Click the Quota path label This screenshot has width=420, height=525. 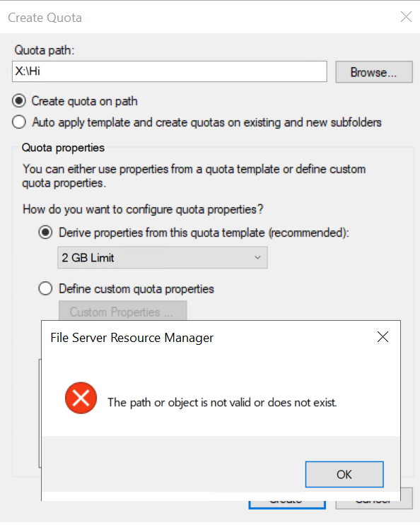45,50
